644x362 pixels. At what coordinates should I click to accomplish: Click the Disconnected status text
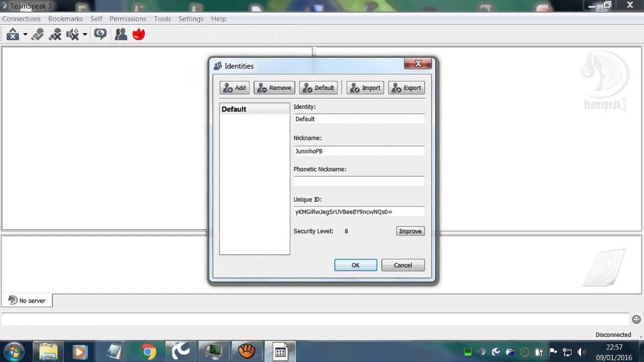point(613,335)
